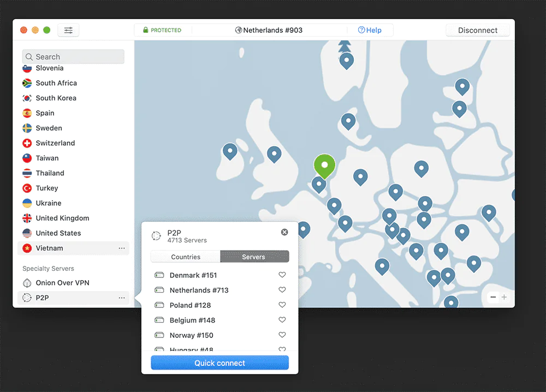
Task: Click the green Netherlands map pin
Action: point(324,165)
